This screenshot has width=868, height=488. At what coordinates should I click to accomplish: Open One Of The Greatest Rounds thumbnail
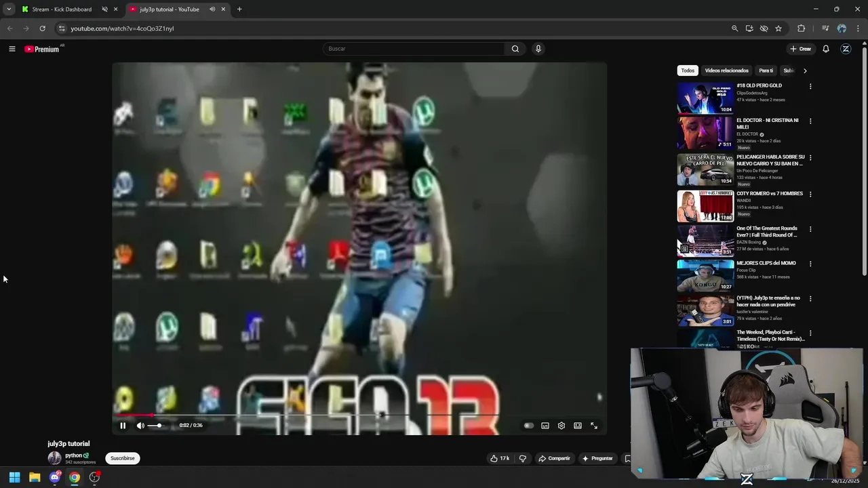(x=705, y=241)
